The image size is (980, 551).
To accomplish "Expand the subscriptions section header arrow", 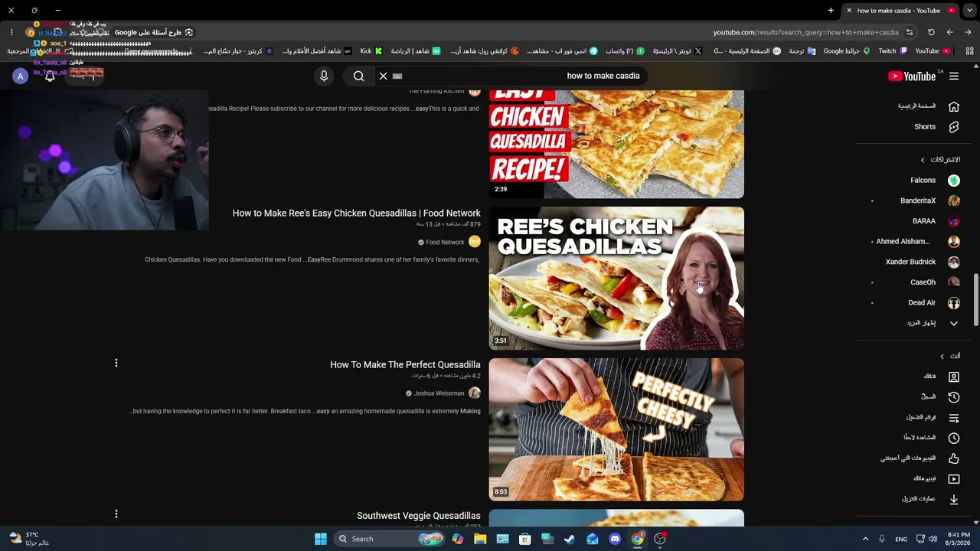I will [x=923, y=160].
